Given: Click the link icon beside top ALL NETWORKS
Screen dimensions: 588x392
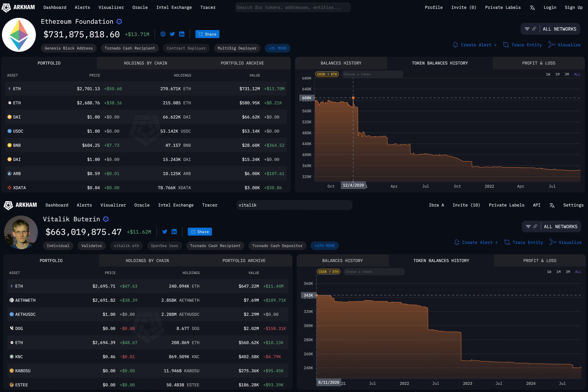Looking at the screenshot, I should (534, 29).
